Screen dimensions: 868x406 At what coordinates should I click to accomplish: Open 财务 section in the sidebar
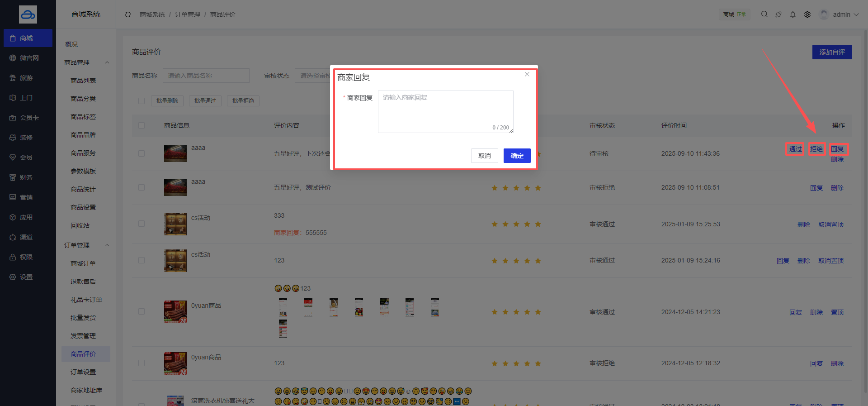click(x=26, y=177)
